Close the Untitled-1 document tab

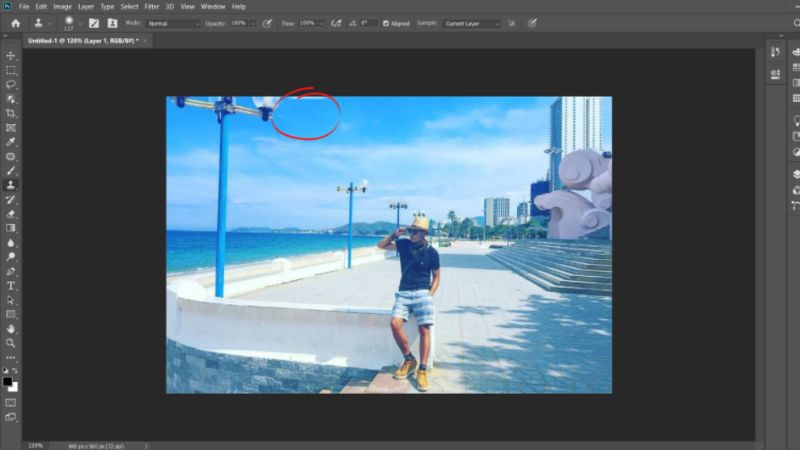tap(145, 41)
